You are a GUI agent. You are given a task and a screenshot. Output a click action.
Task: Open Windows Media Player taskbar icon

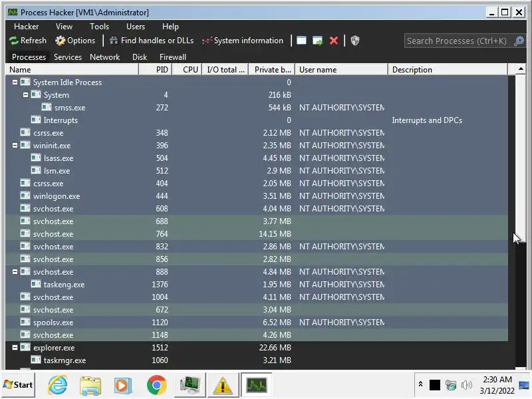coord(123,386)
